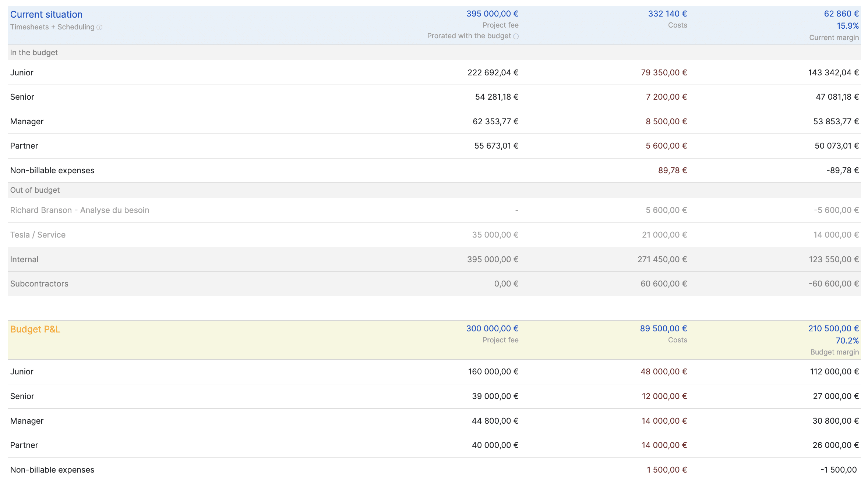This screenshot has width=868, height=484.
Task: Collapse the In the budget section
Action: click(x=34, y=53)
